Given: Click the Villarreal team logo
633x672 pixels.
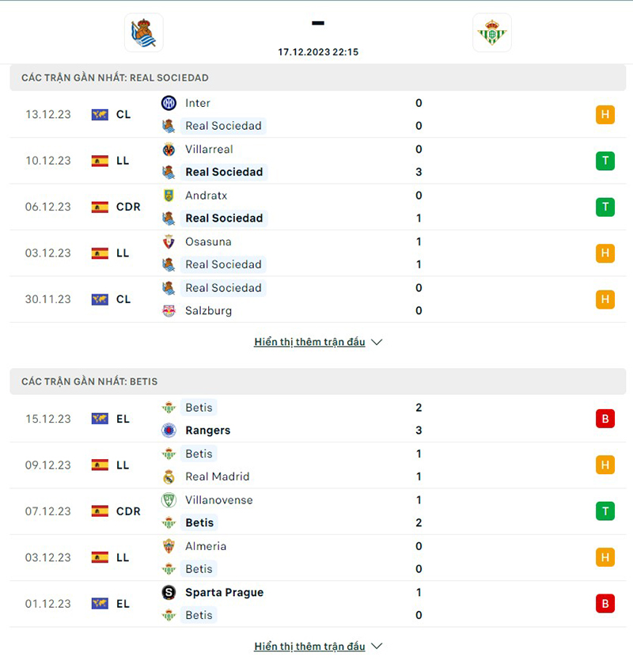Looking at the screenshot, I should click(x=169, y=149).
